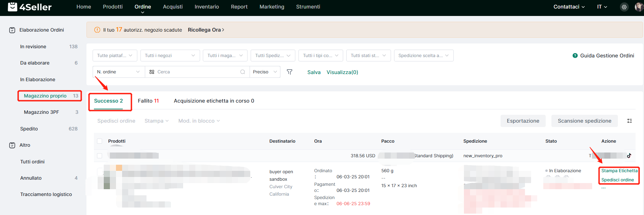Click the new_inventory_pro shipping text
Image resolution: width=644 pixels, height=215 pixels.
pyautogui.click(x=483, y=156)
